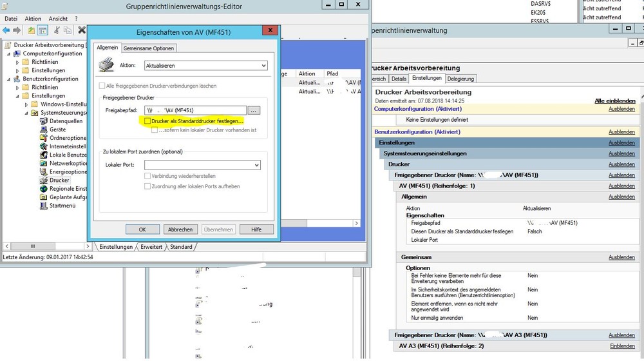Select Startmenü item in tree
644x361 pixels.
coord(62,206)
